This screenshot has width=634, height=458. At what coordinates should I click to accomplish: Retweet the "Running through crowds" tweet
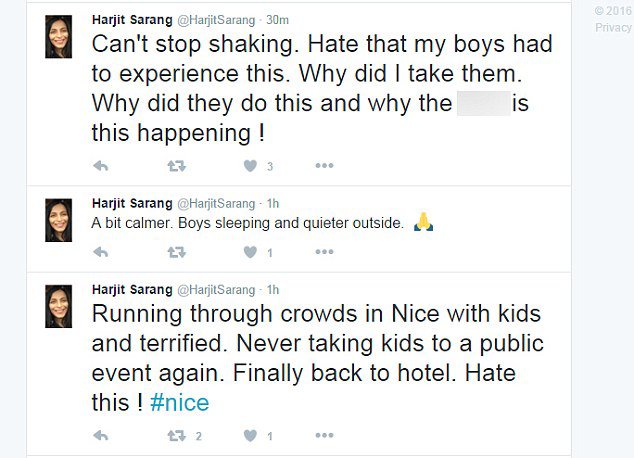tap(176, 435)
